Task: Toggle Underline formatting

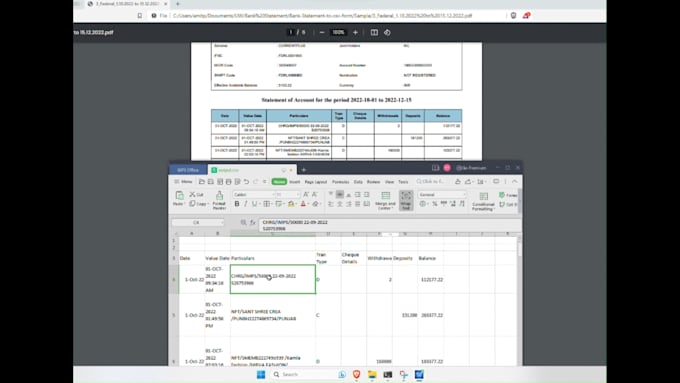Action: (x=255, y=204)
